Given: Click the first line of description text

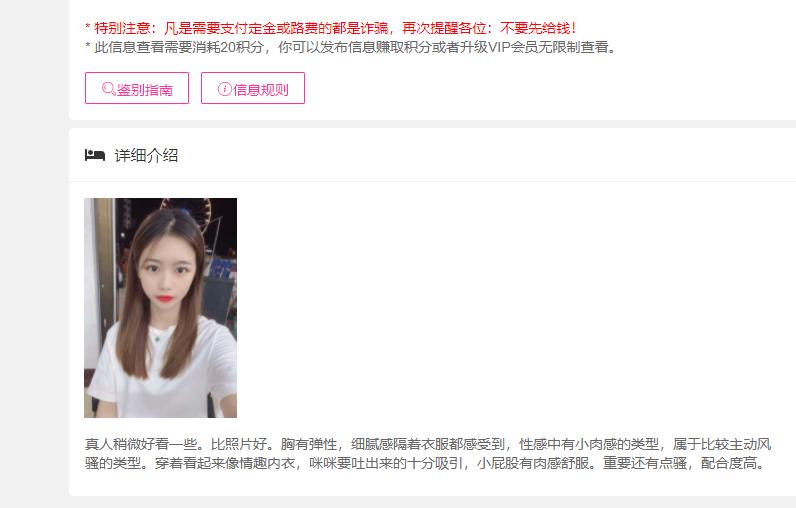Looking at the screenshot, I should coord(428,444).
